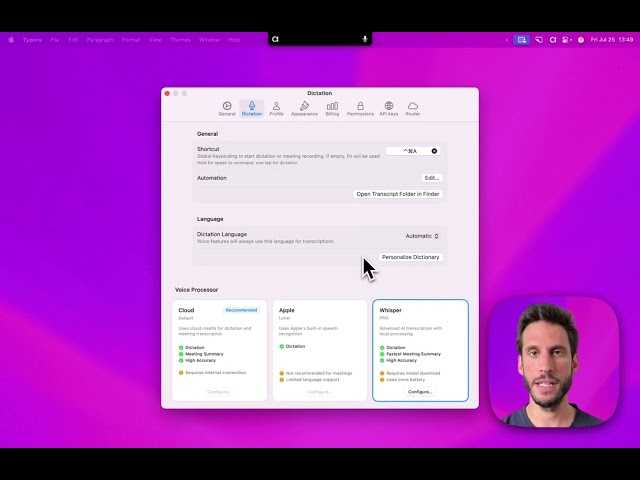Click the app logo in the notch bar
Screen dimensions: 640x480
pos(275,39)
